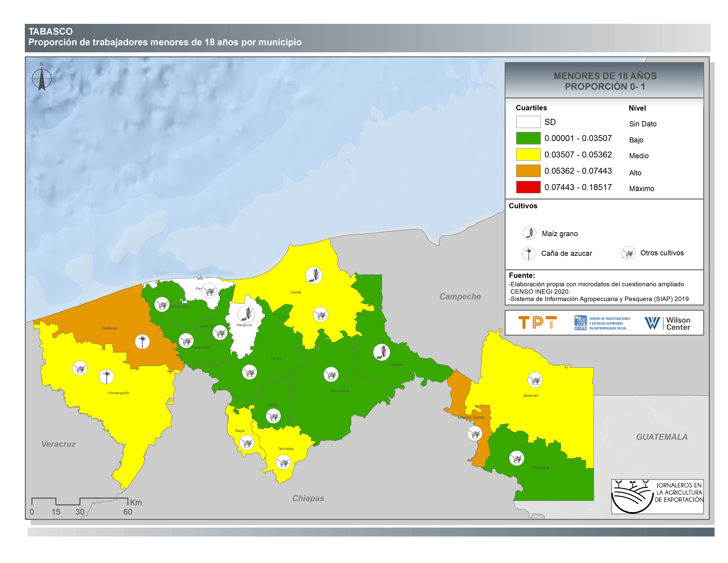Viewport: 728px width, 563px height.
Task: Click the maize icon in Jonuta
Action: (x=382, y=352)
